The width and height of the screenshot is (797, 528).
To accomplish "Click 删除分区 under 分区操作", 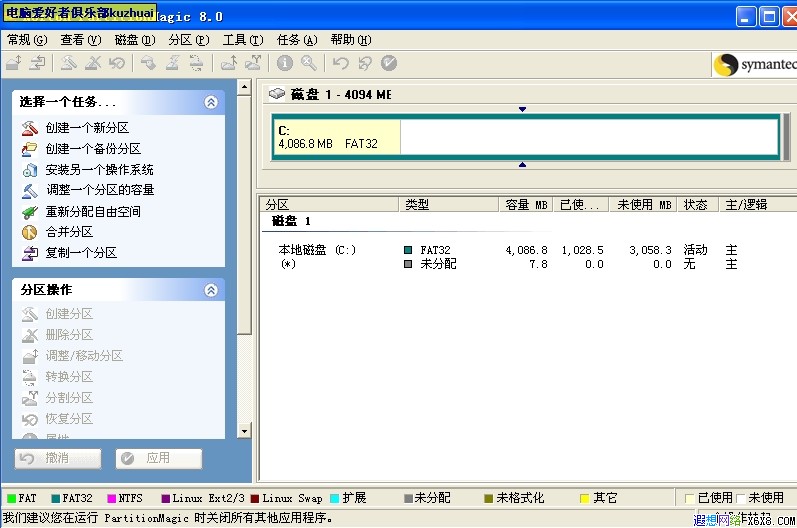I will (x=69, y=335).
